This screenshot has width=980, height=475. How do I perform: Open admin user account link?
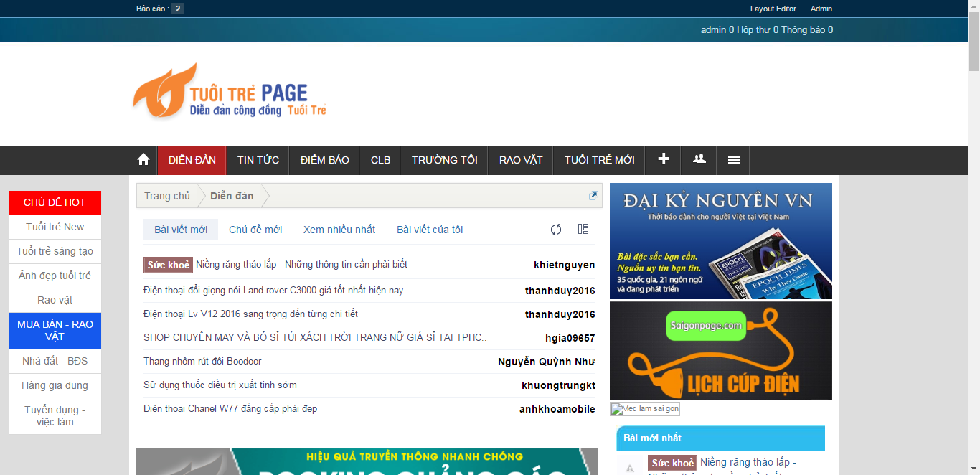pyautogui.click(x=717, y=30)
